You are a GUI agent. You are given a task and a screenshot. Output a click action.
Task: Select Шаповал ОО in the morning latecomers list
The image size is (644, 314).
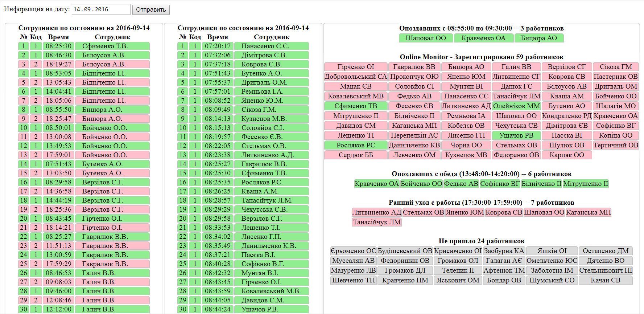(x=426, y=38)
